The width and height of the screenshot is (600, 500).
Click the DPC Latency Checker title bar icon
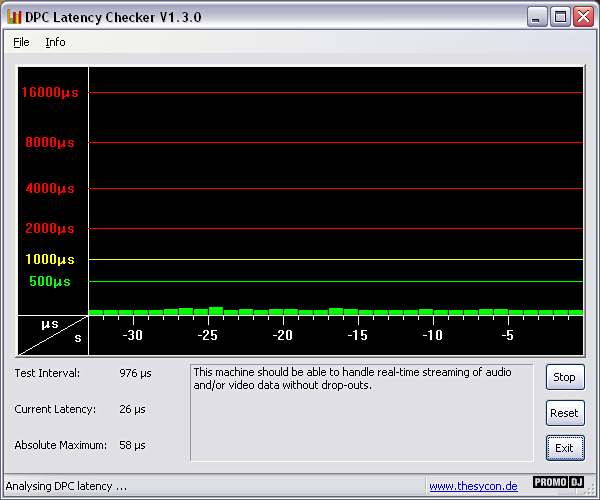pos(15,17)
